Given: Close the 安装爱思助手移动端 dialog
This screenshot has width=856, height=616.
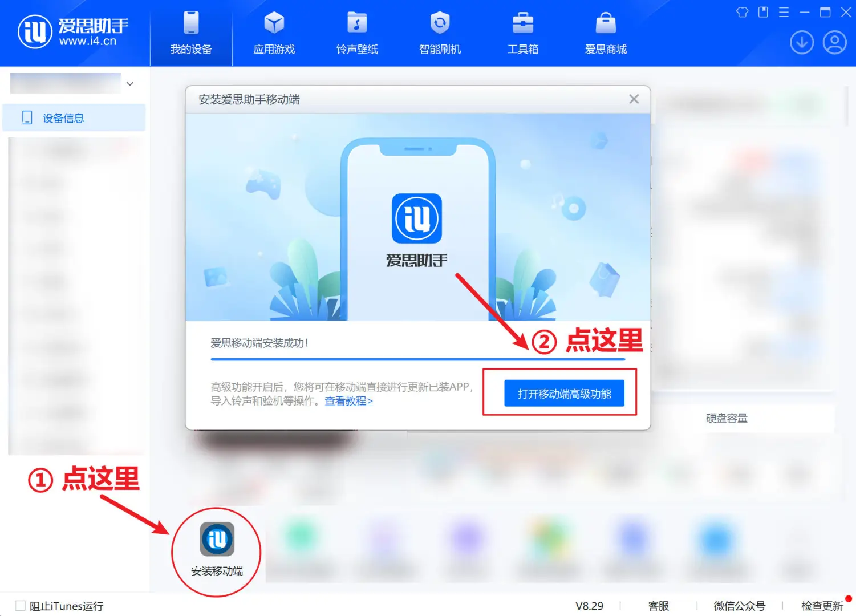Looking at the screenshot, I should 634,99.
